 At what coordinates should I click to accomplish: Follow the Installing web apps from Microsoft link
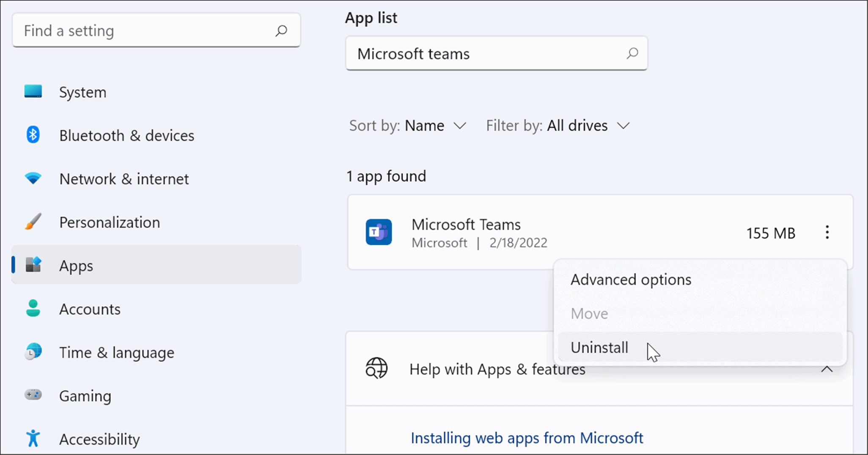[x=527, y=438]
